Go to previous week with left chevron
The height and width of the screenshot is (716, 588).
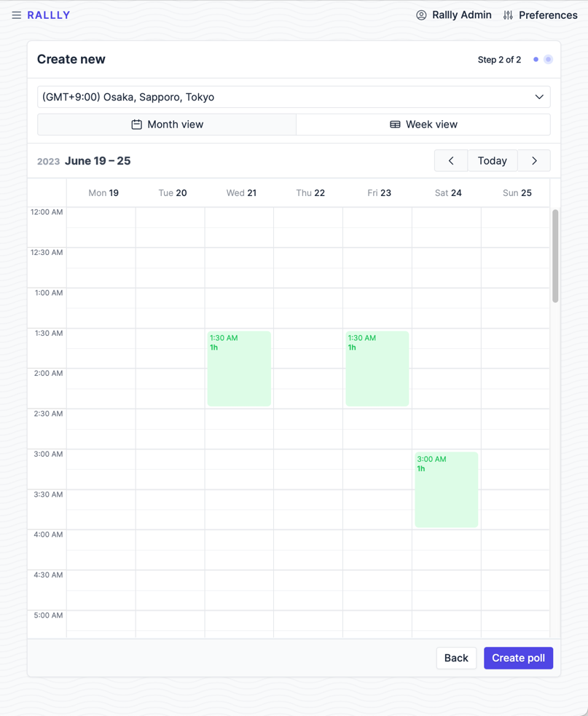click(x=451, y=161)
